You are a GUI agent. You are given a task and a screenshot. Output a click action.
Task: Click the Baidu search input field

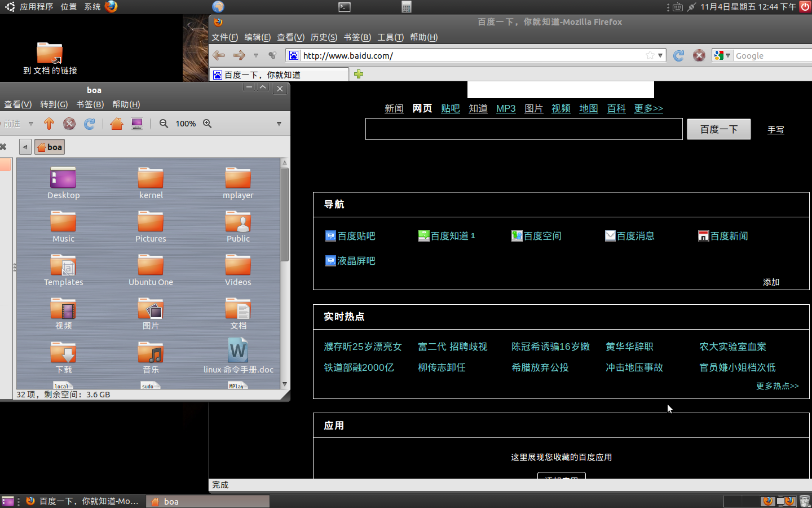524,129
